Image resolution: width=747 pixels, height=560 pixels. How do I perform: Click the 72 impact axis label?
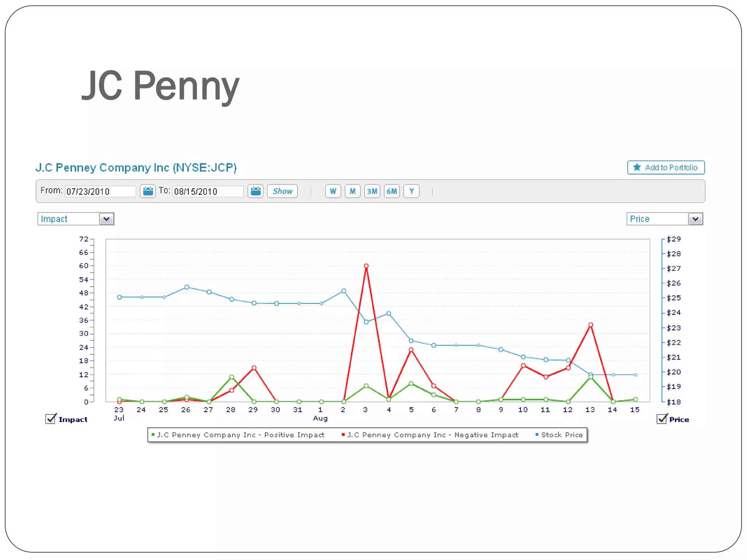coord(84,239)
